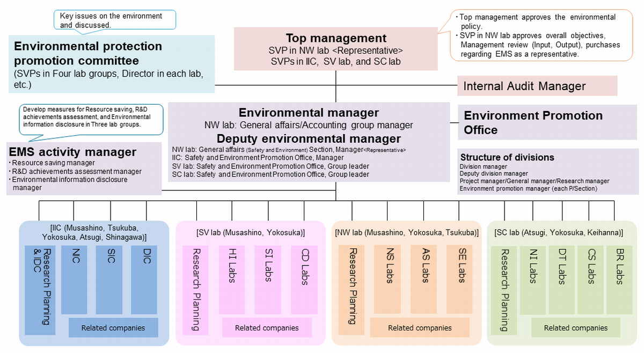The height and width of the screenshot is (353, 644).
Task: Select the Environmental manager heading
Action: 309,113
